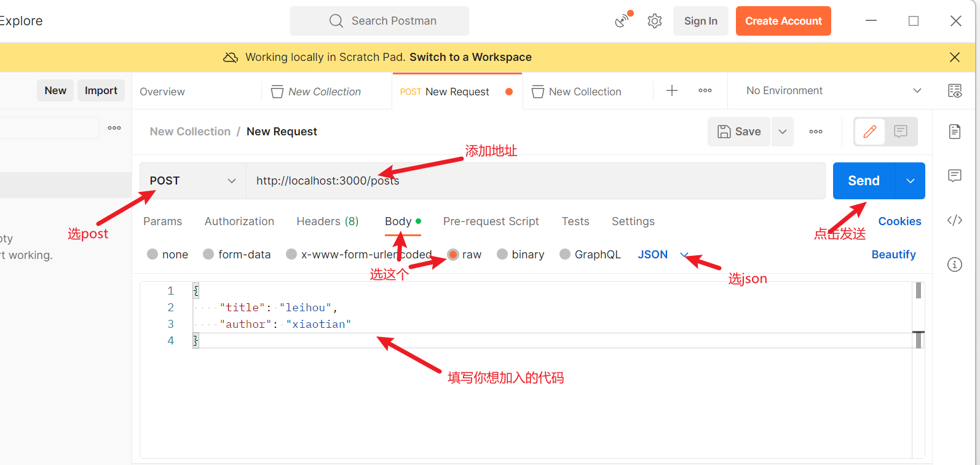Viewport: 980px width, 465px height.
Task: Select the GraphQL body type
Action: [565, 254]
